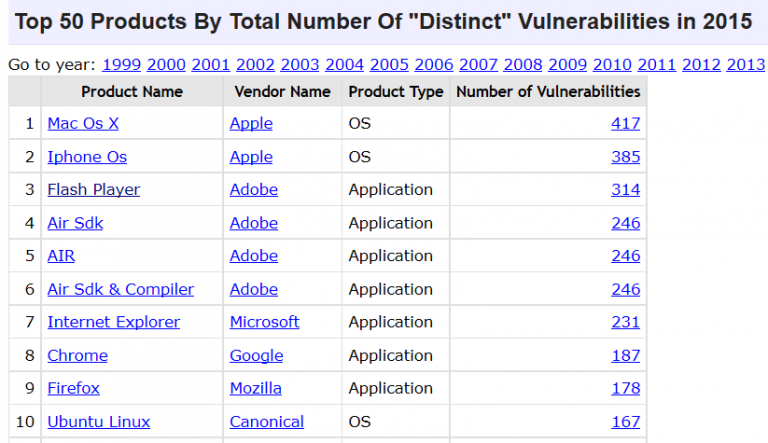Open the Firefox product link

tap(73, 388)
